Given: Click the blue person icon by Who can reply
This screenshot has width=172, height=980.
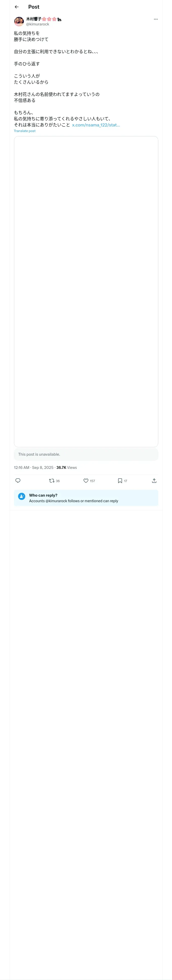Looking at the screenshot, I should (x=22, y=496).
